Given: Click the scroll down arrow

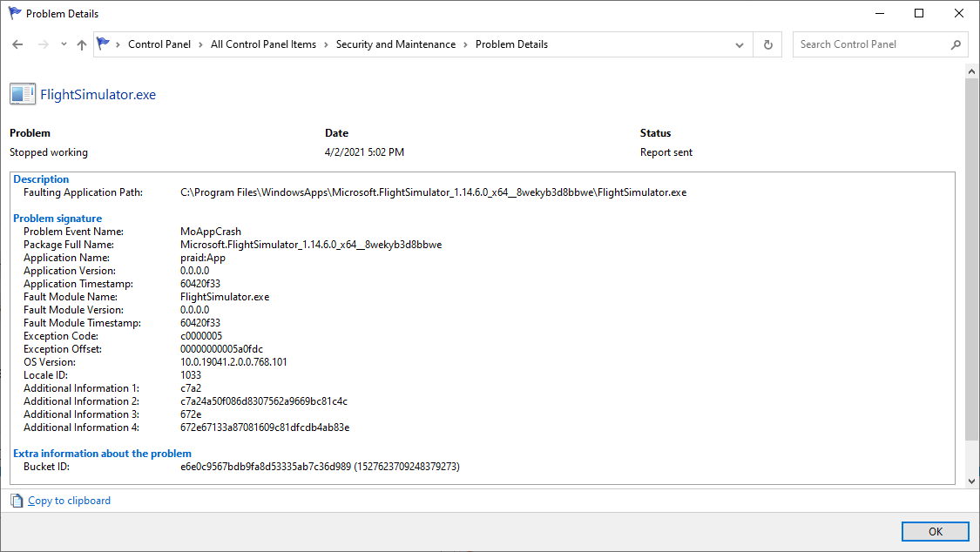Looking at the screenshot, I should 971,481.
